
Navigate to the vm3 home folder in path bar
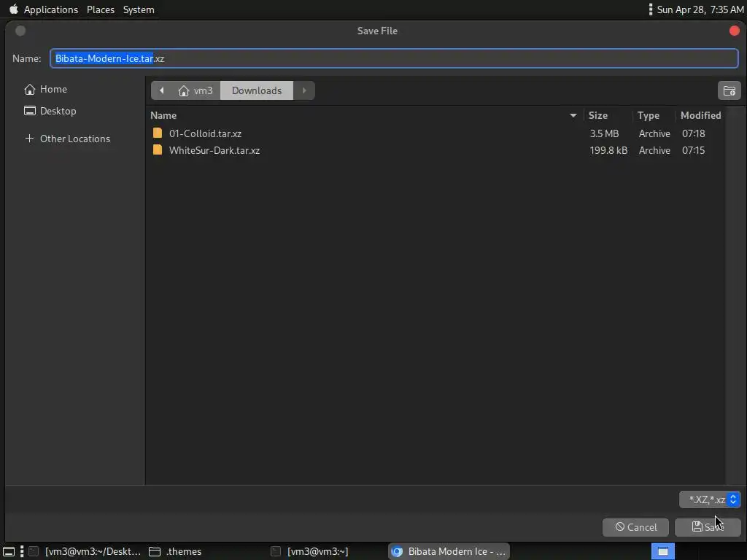click(196, 90)
